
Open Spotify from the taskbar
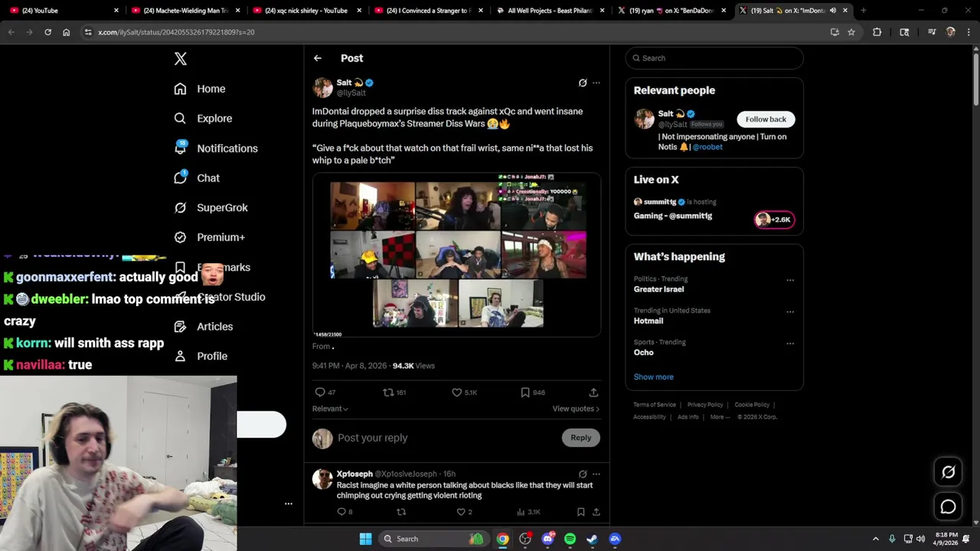[x=570, y=539]
